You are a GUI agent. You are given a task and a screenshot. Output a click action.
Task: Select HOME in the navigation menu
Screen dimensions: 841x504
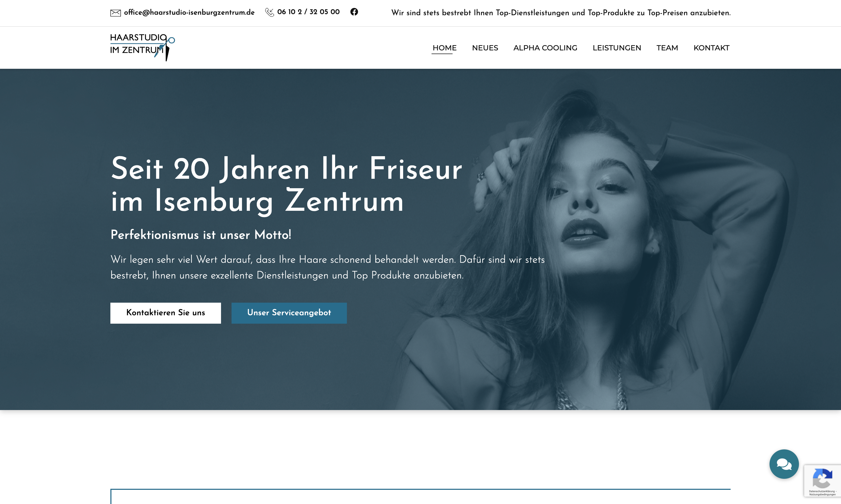pos(444,48)
